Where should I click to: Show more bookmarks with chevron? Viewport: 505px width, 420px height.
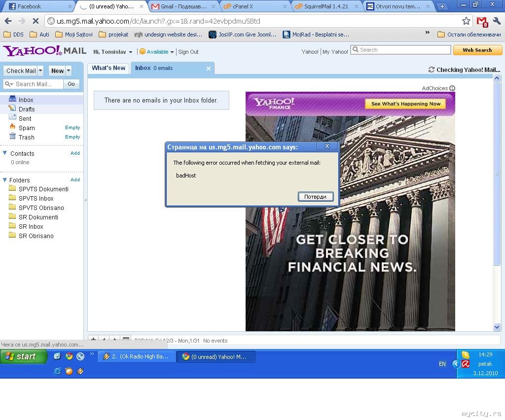point(428,33)
